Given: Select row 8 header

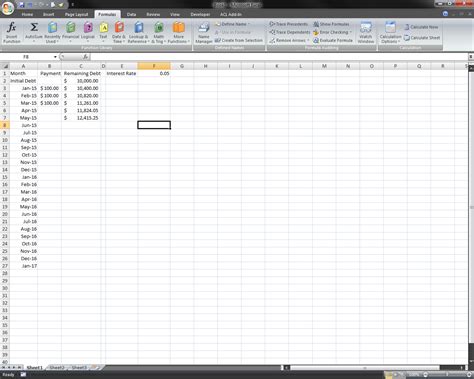Looking at the screenshot, I should 5,125.
